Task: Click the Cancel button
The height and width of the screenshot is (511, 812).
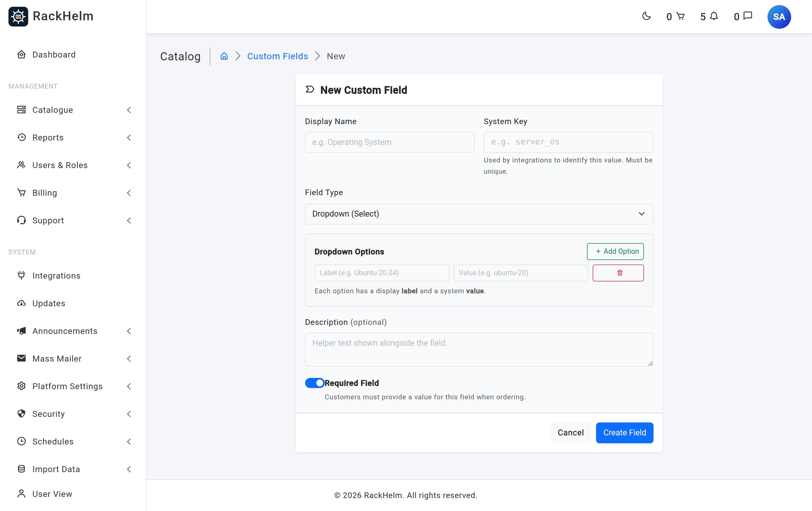Action: (x=570, y=433)
